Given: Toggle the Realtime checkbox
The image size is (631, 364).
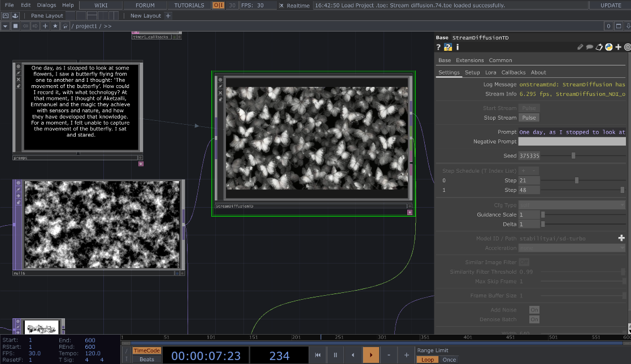Looking at the screenshot, I should (x=281, y=6).
